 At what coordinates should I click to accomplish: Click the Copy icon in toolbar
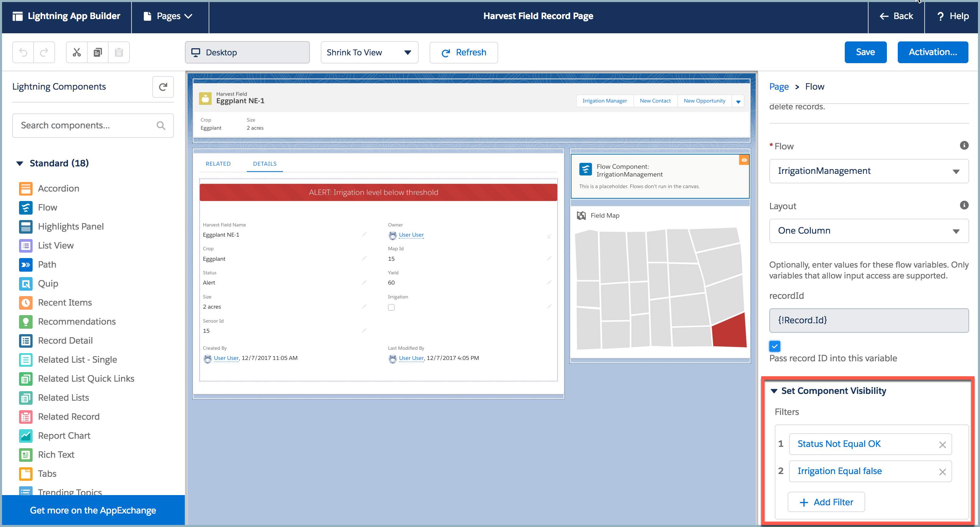98,53
